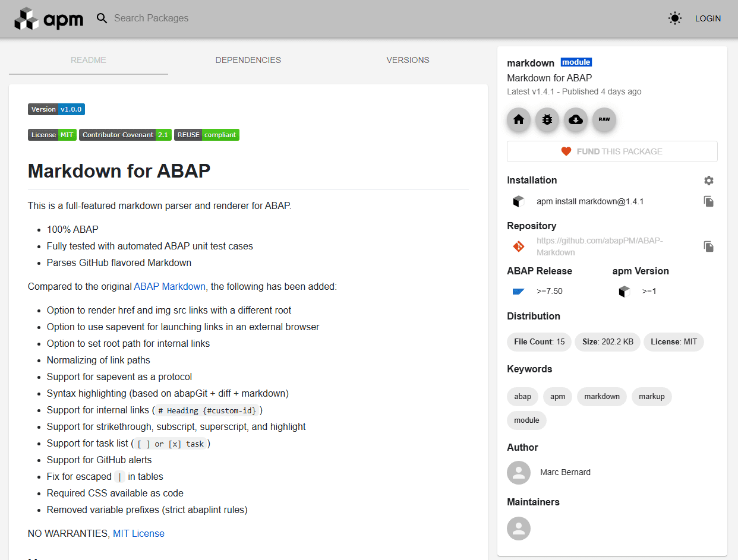Select the markdown keyword chip

point(602,397)
